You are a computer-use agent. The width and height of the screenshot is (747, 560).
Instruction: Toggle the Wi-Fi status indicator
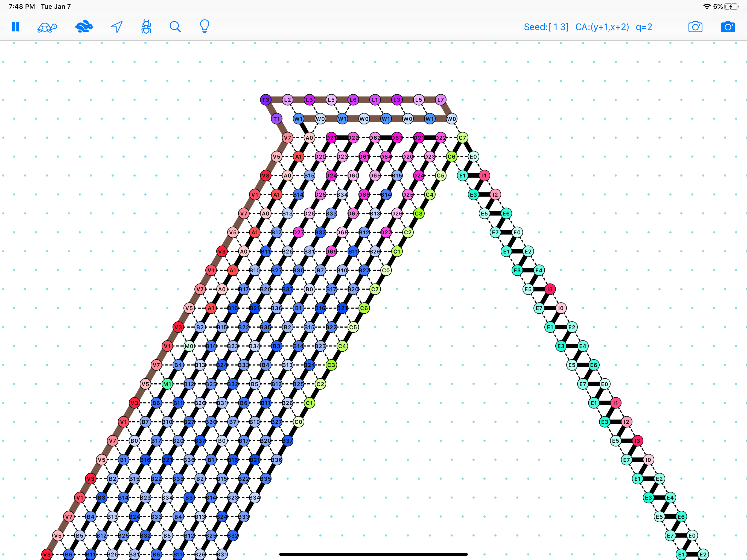(707, 6)
